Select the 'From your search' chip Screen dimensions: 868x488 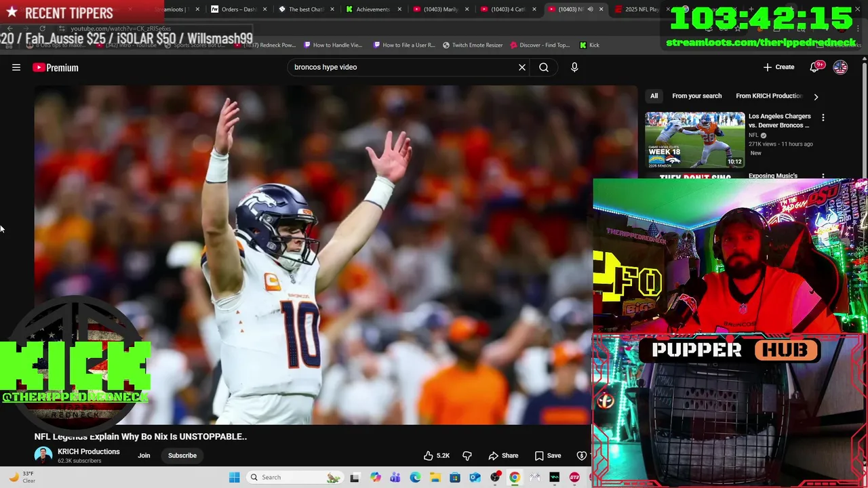697,96
